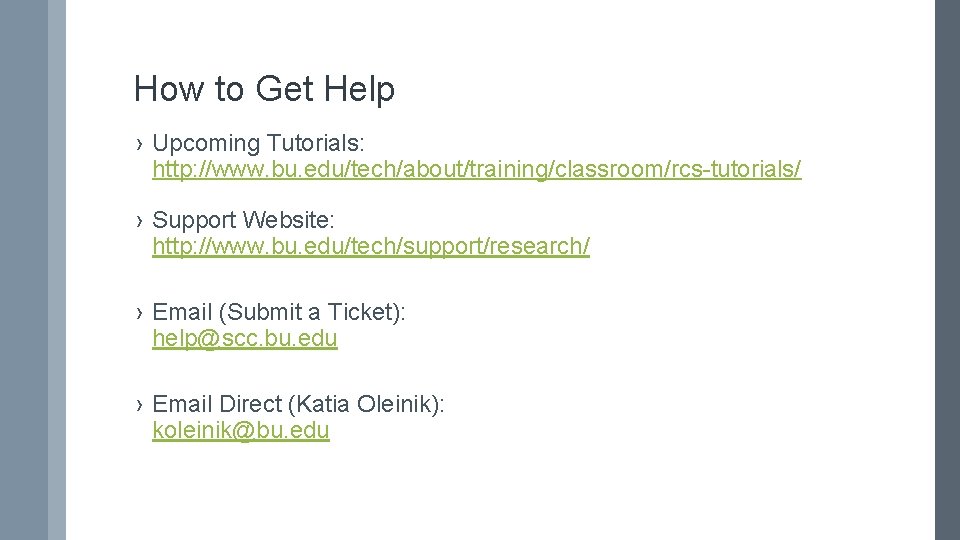960x540 pixels.
Task: Click the bullet arrow before Upcoming Tutorials
Action: tap(140, 144)
